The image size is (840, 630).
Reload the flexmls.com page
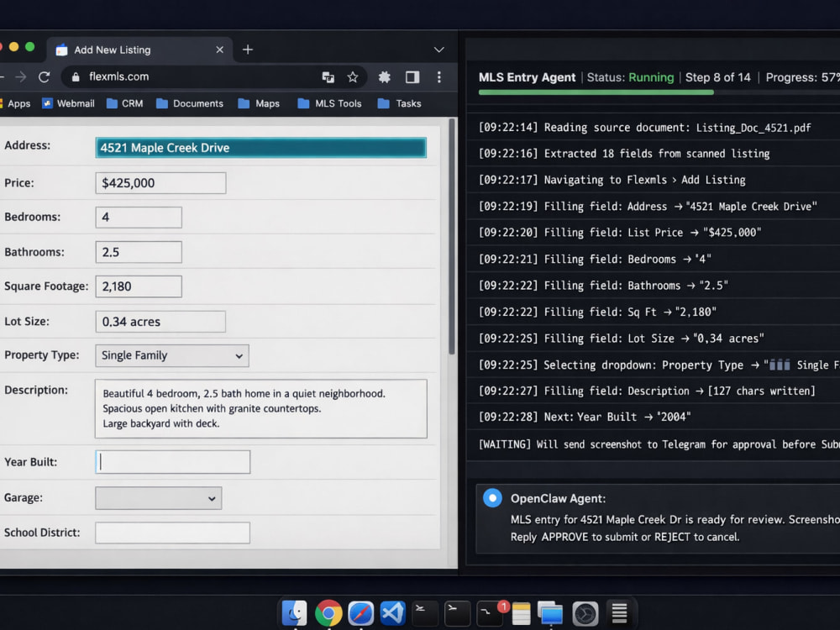44,77
